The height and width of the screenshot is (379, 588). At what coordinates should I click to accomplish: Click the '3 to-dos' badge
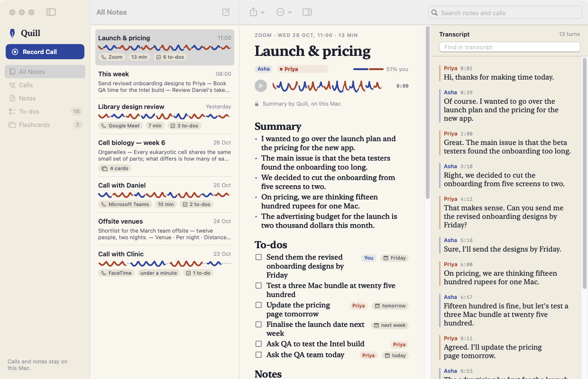[x=184, y=126]
